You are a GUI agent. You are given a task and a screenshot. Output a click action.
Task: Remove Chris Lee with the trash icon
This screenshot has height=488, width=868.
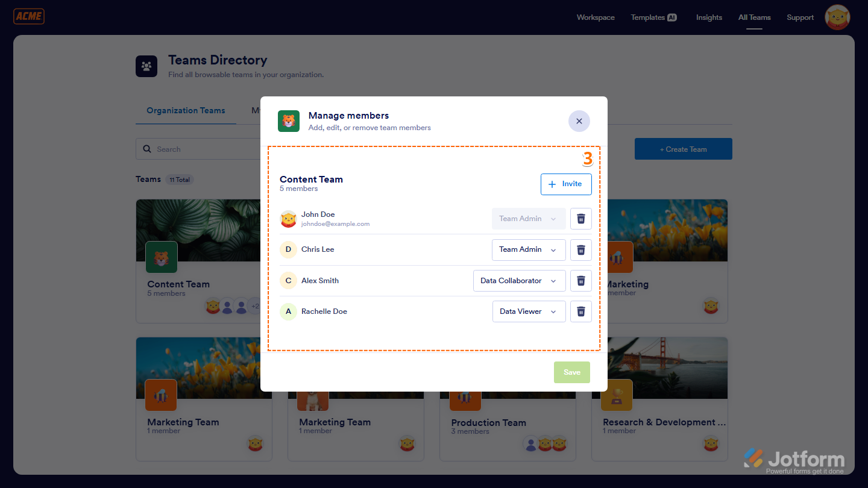coord(580,249)
